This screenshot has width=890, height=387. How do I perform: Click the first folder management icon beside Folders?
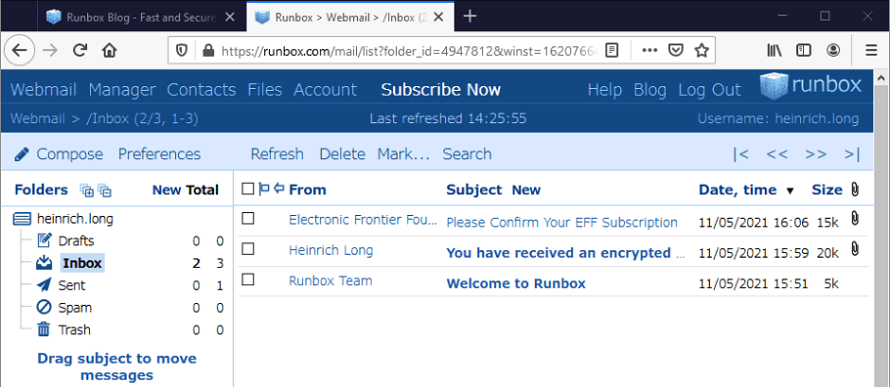(x=87, y=191)
